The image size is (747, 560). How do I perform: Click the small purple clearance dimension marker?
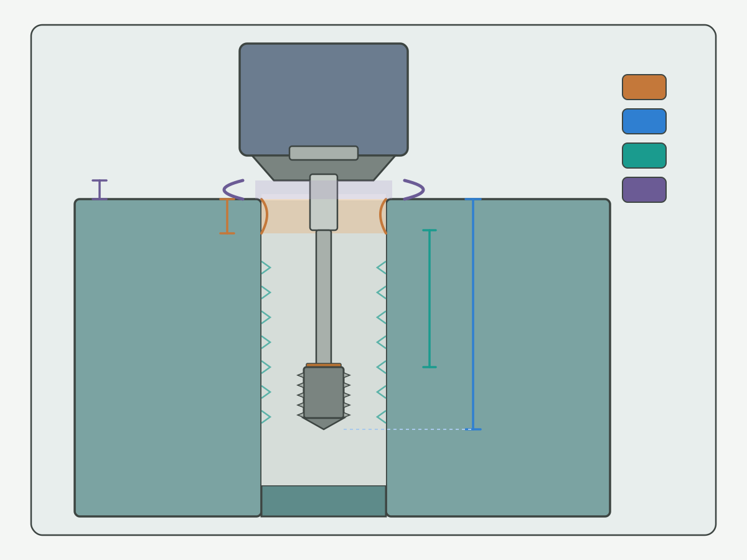click(100, 190)
